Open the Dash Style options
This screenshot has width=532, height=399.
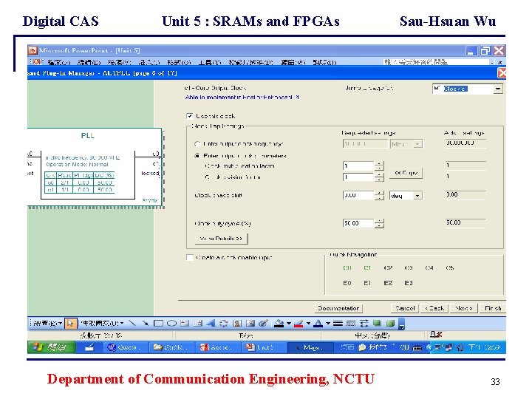351,324
